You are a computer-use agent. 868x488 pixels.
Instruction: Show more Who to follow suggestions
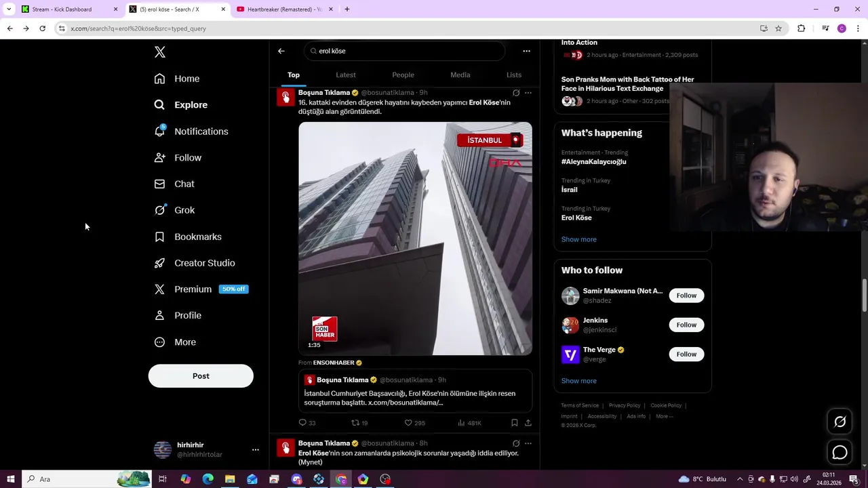pyautogui.click(x=578, y=381)
